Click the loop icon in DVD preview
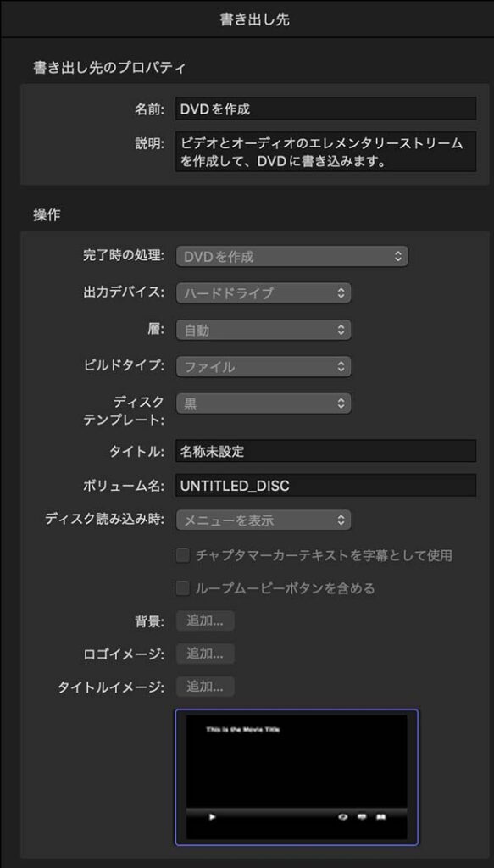The width and height of the screenshot is (494, 868). (343, 816)
